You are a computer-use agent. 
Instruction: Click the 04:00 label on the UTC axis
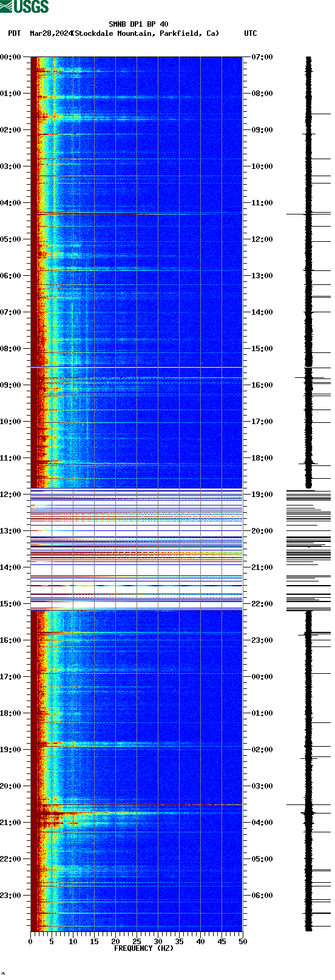click(x=262, y=823)
